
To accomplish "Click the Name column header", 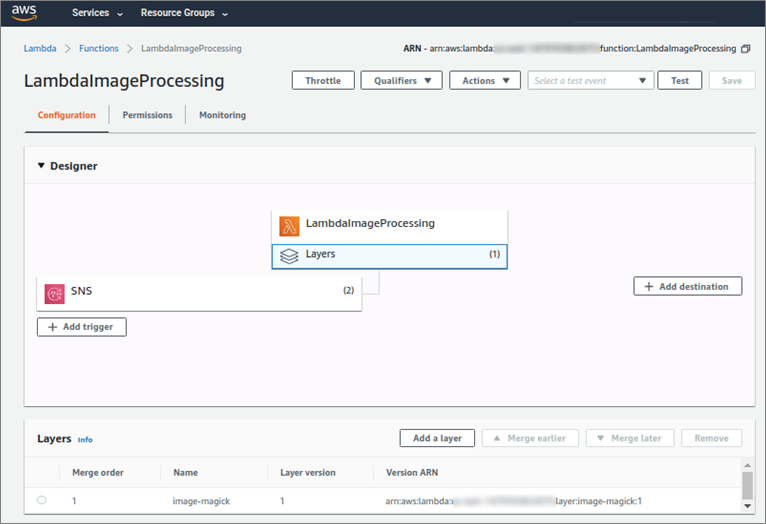I will (186, 472).
